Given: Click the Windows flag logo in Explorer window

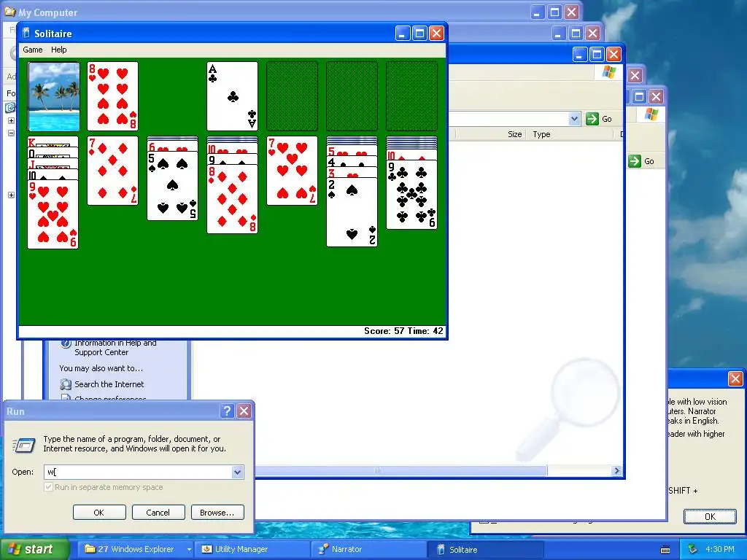Looking at the screenshot, I should coord(609,72).
